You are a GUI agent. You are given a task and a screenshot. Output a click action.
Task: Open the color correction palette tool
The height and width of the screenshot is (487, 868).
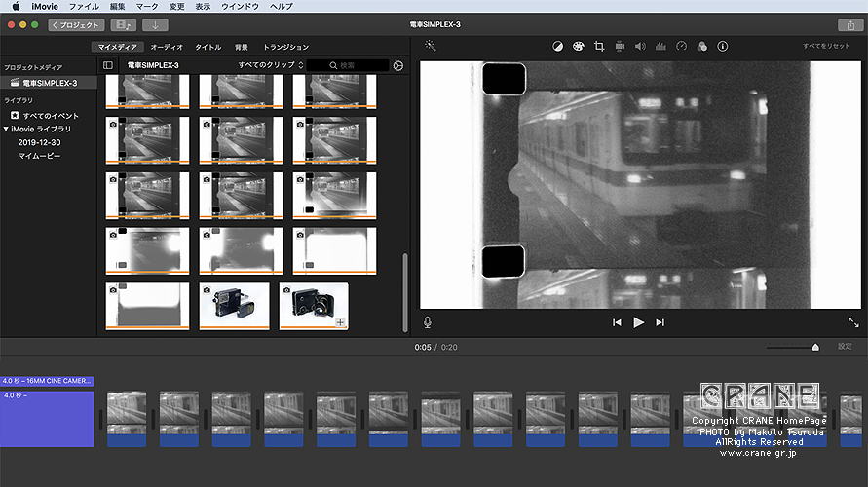[x=578, y=46]
